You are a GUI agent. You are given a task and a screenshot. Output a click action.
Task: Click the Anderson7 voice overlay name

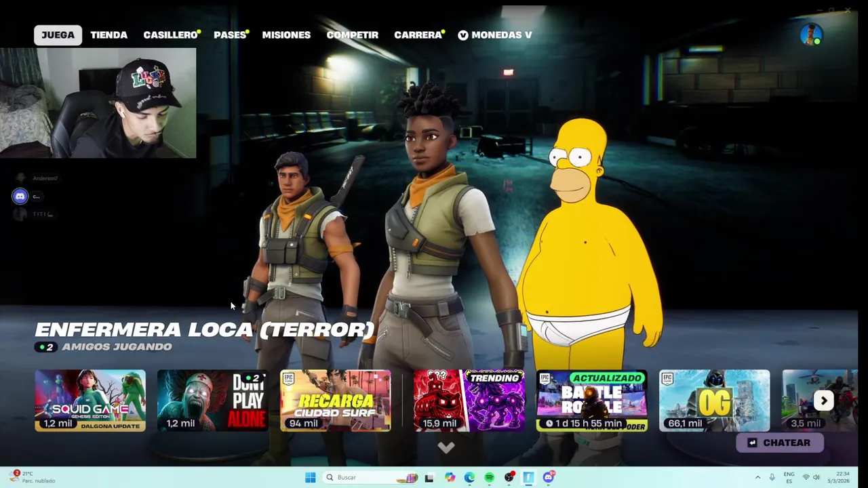(x=45, y=178)
